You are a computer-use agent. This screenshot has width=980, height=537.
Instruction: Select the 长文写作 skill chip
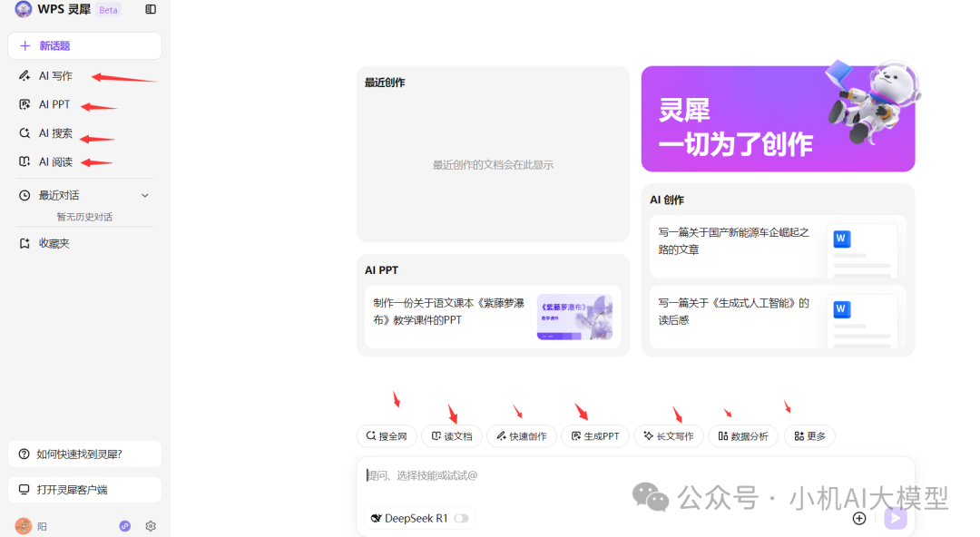pyautogui.click(x=669, y=435)
